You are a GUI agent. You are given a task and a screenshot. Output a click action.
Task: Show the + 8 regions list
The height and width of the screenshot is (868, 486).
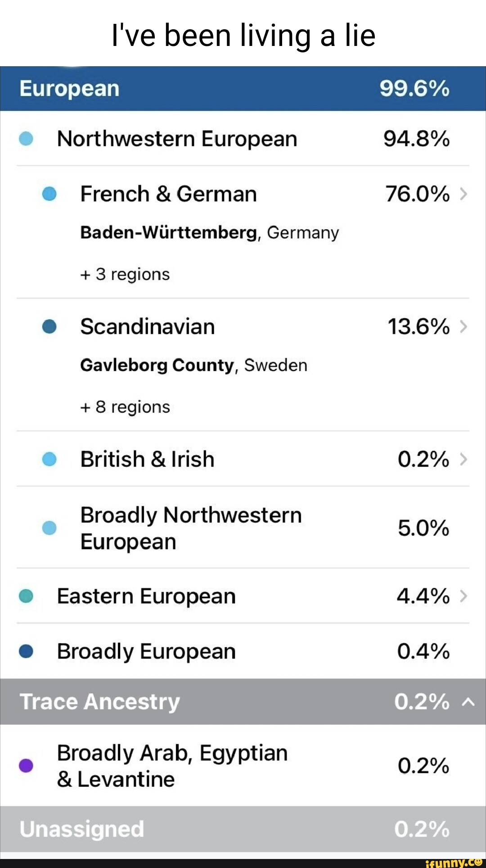[x=125, y=407]
